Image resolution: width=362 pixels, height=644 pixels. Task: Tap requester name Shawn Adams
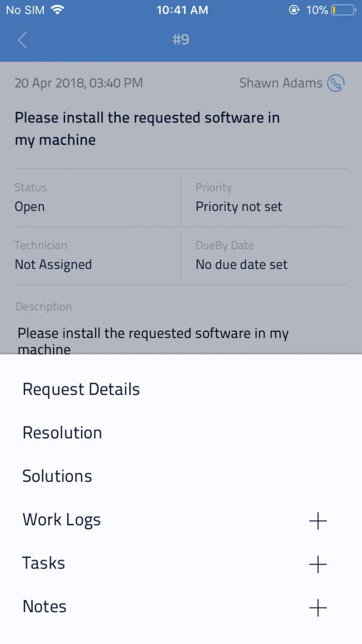click(x=280, y=83)
